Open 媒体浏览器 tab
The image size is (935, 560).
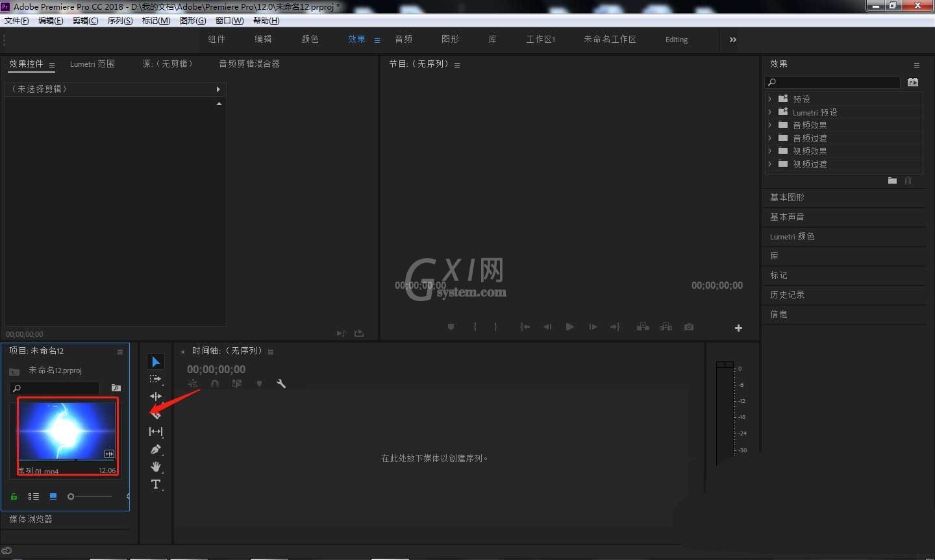click(31, 519)
